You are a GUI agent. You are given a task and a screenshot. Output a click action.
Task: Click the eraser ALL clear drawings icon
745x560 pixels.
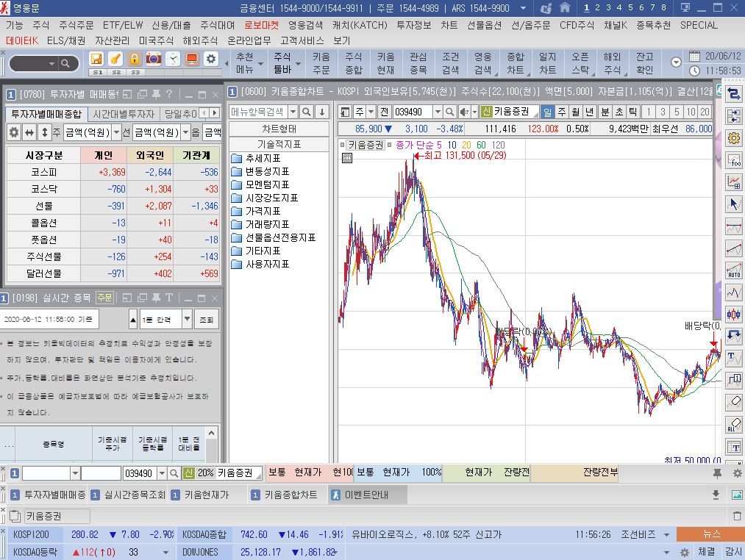click(734, 425)
